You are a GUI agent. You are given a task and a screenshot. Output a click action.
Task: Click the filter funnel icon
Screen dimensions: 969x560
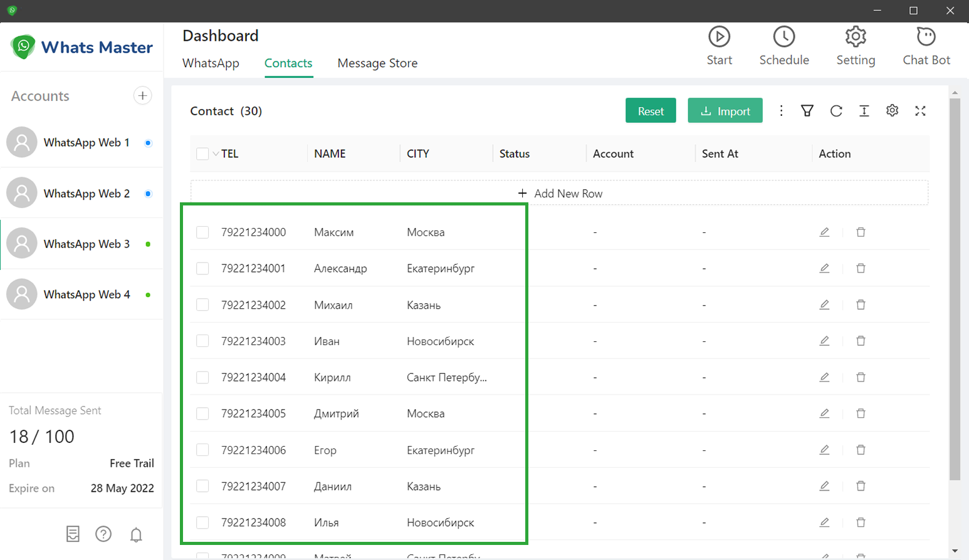point(807,111)
